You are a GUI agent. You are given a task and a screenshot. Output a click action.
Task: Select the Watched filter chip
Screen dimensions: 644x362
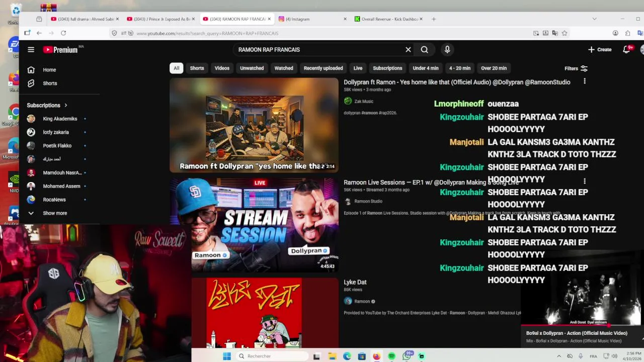click(284, 68)
